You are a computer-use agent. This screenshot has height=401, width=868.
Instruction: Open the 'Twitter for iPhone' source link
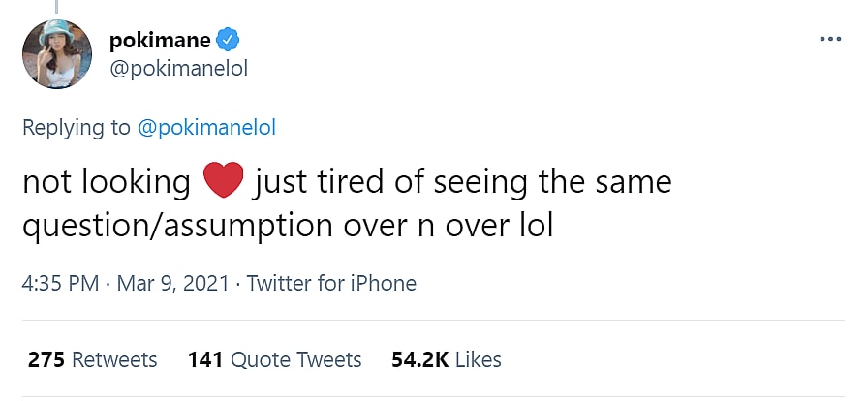click(x=331, y=284)
